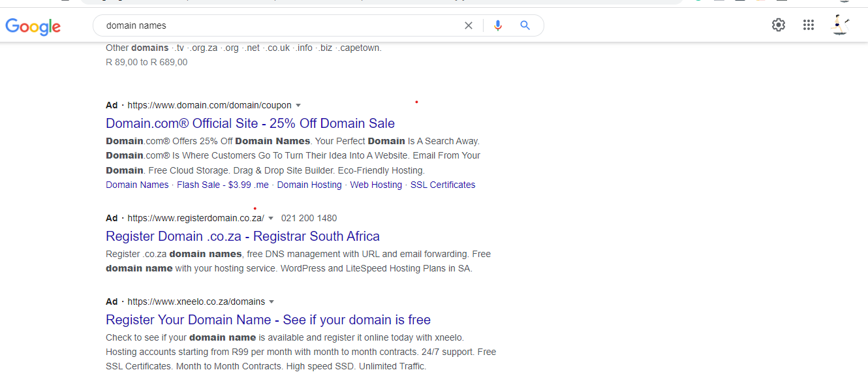The height and width of the screenshot is (385, 868).
Task: Open the Google apps grid
Action: pos(809,25)
